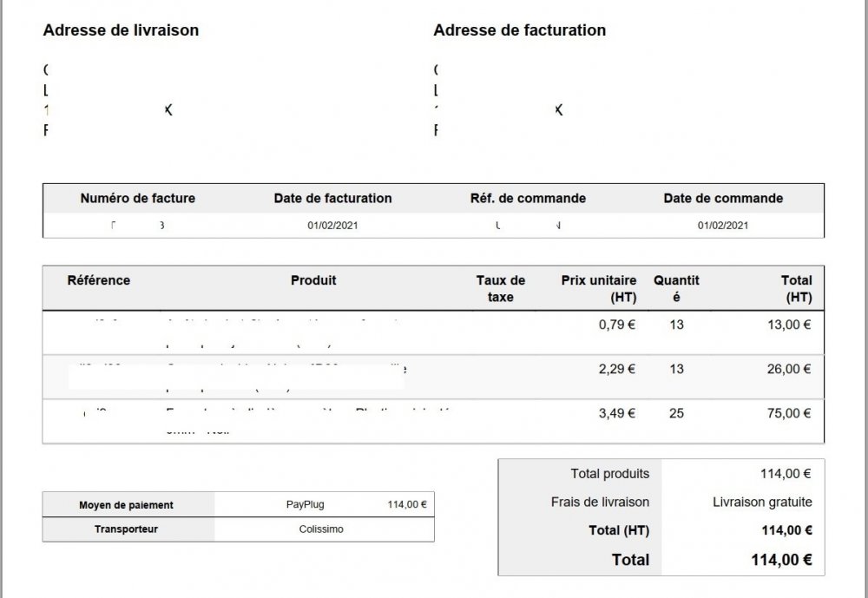Click the Total produits label
The height and width of the screenshot is (598, 868).
click(x=609, y=474)
